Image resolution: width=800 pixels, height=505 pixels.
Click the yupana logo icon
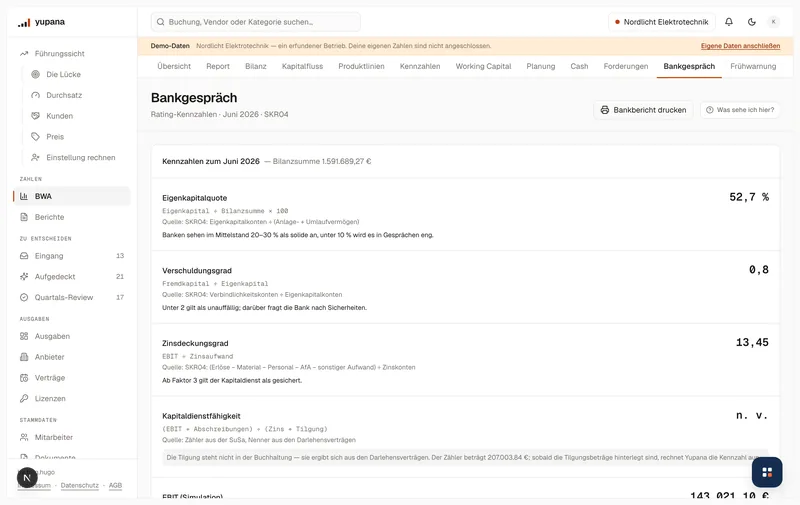24,22
